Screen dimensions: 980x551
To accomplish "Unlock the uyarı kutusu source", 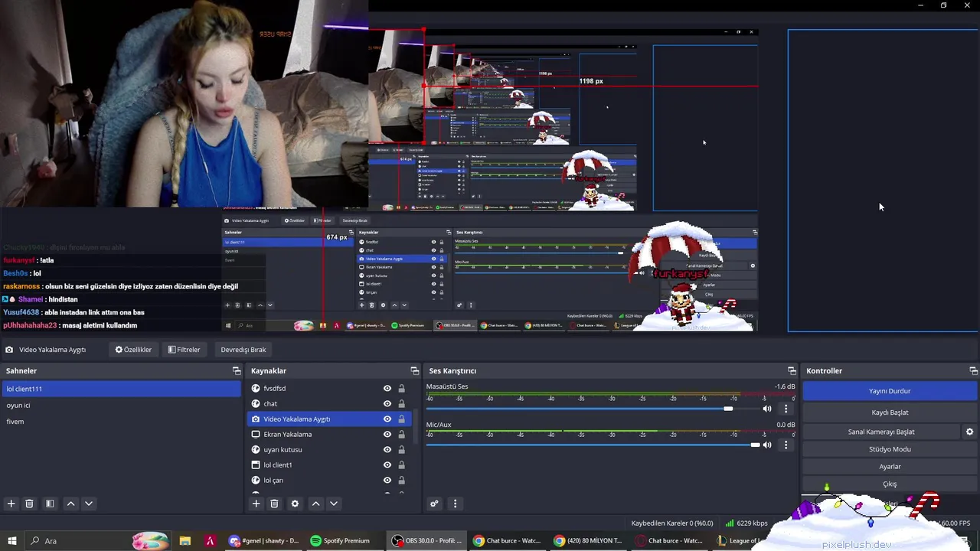I will pos(401,450).
